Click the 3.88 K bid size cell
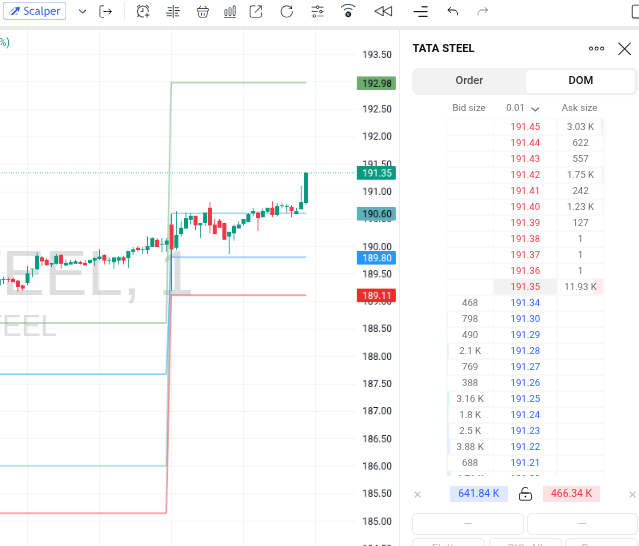639x546 pixels. tap(470, 447)
